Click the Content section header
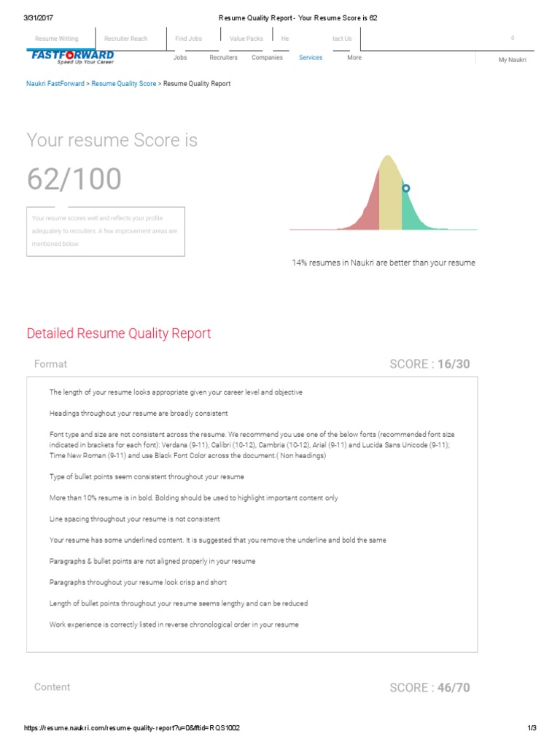Screen dimensions: 560x747 click(x=52, y=687)
